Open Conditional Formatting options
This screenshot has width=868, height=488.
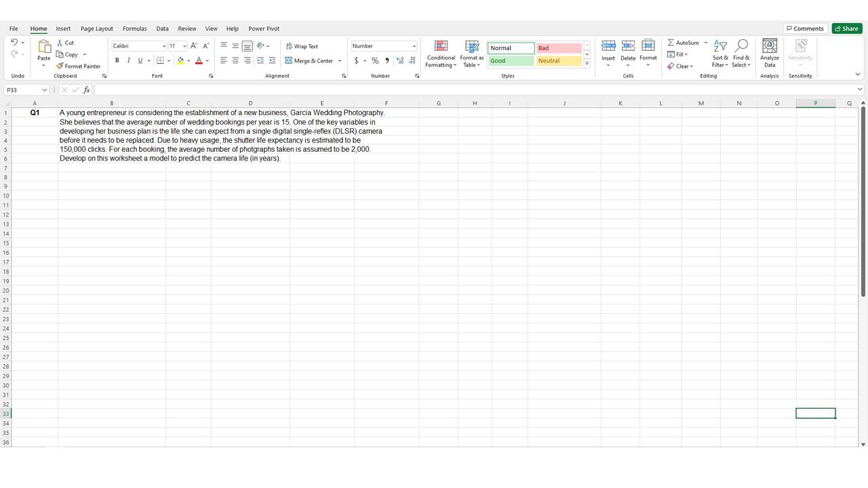pyautogui.click(x=441, y=54)
